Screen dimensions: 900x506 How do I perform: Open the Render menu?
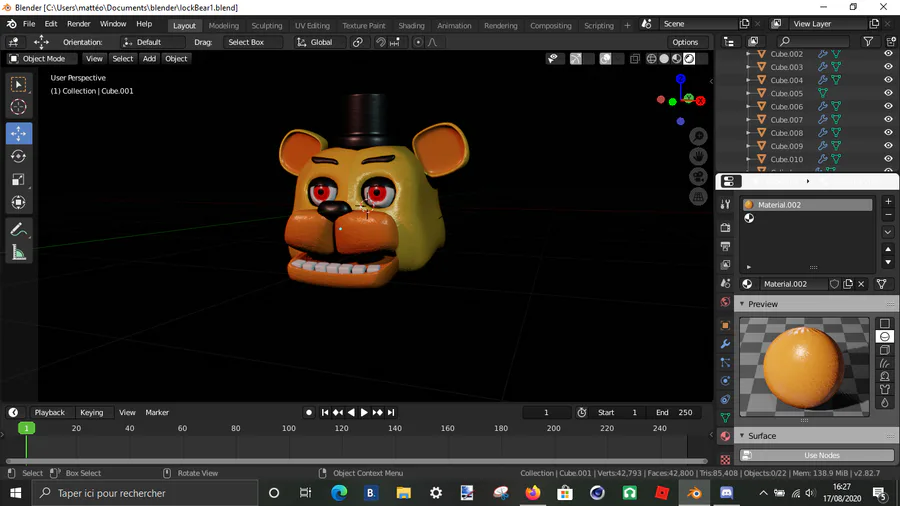pos(79,24)
